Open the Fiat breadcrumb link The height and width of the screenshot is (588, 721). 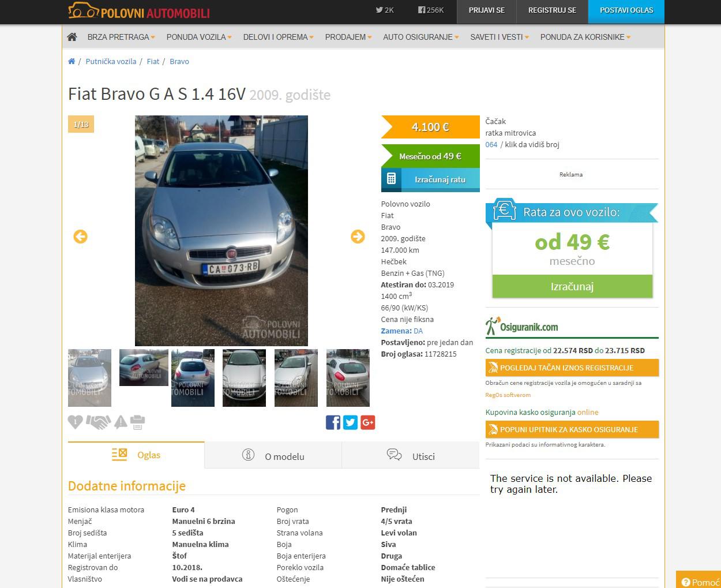[153, 61]
